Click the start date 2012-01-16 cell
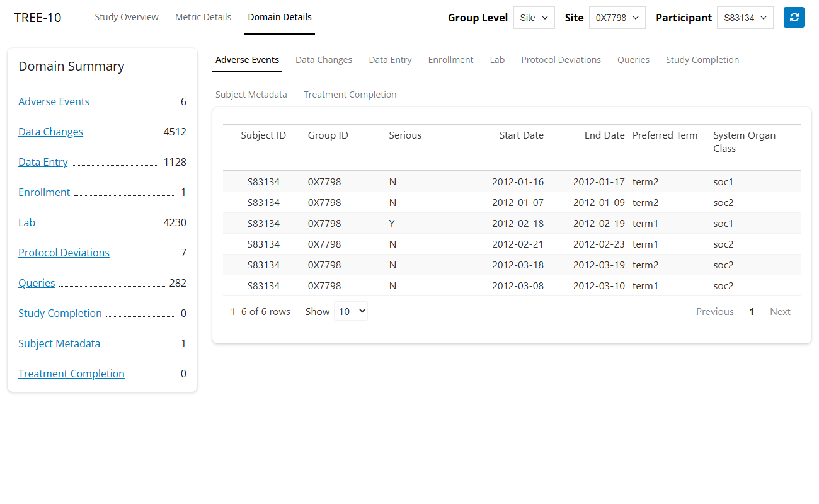Image resolution: width=819 pixels, height=504 pixels. [517, 182]
